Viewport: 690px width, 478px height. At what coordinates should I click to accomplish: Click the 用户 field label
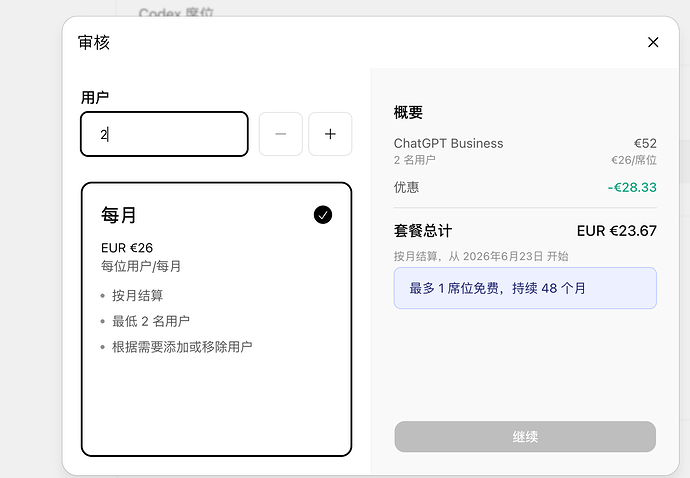(x=95, y=97)
